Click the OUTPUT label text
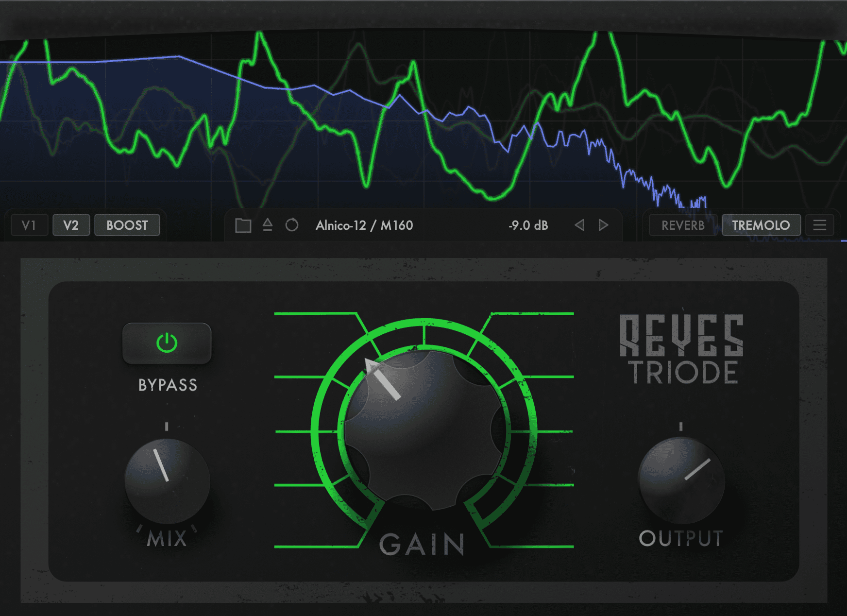 click(x=681, y=538)
